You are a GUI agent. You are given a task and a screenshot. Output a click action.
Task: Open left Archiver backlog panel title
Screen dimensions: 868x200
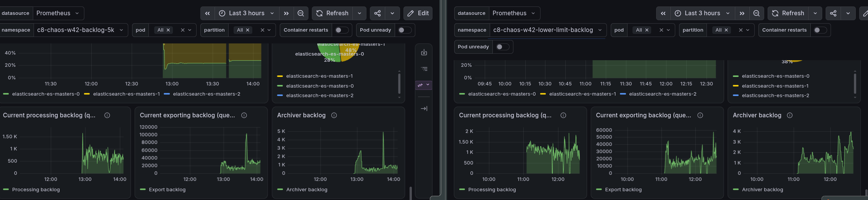pos(301,115)
